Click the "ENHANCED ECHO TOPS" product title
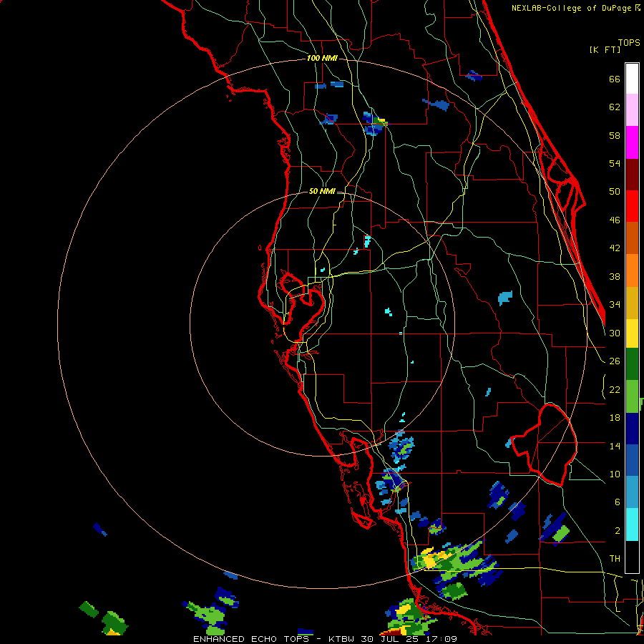Image resolution: width=644 pixels, height=644 pixels. [250, 639]
